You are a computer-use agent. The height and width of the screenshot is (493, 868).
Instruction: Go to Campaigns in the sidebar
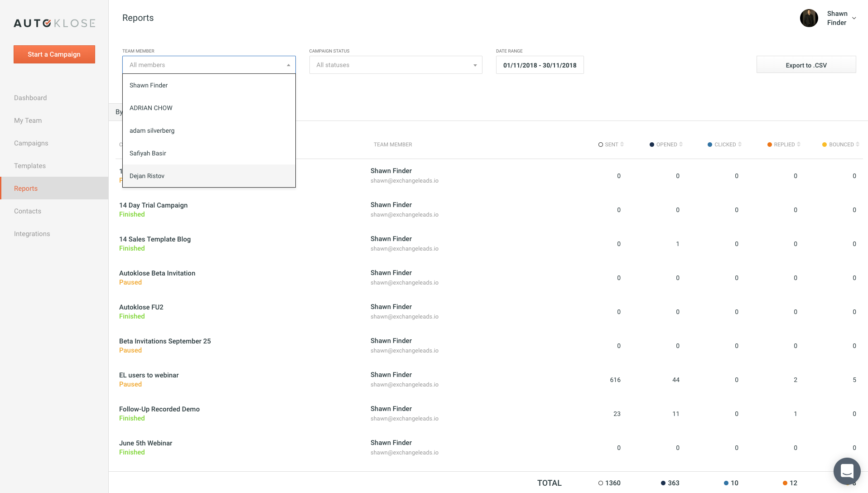31,143
